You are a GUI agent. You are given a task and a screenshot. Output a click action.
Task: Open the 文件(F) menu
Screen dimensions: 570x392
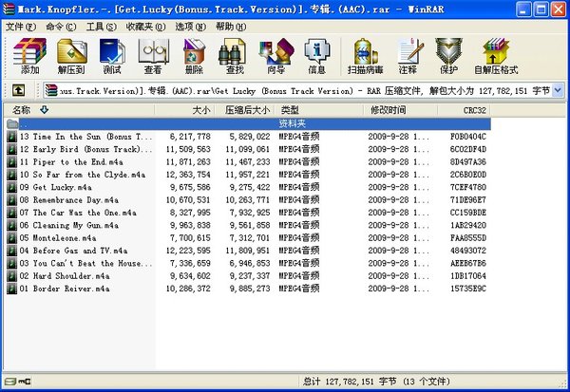click(x=21, y=27)
